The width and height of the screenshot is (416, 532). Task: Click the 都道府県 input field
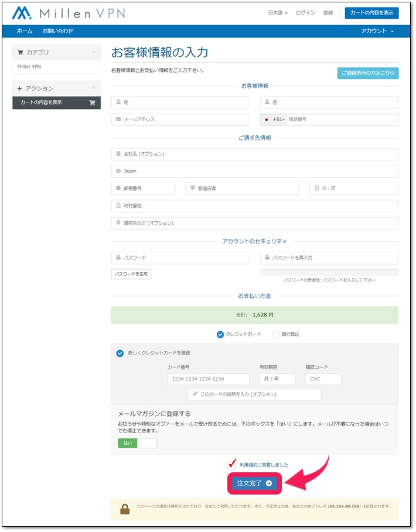[x=242, y=188]
